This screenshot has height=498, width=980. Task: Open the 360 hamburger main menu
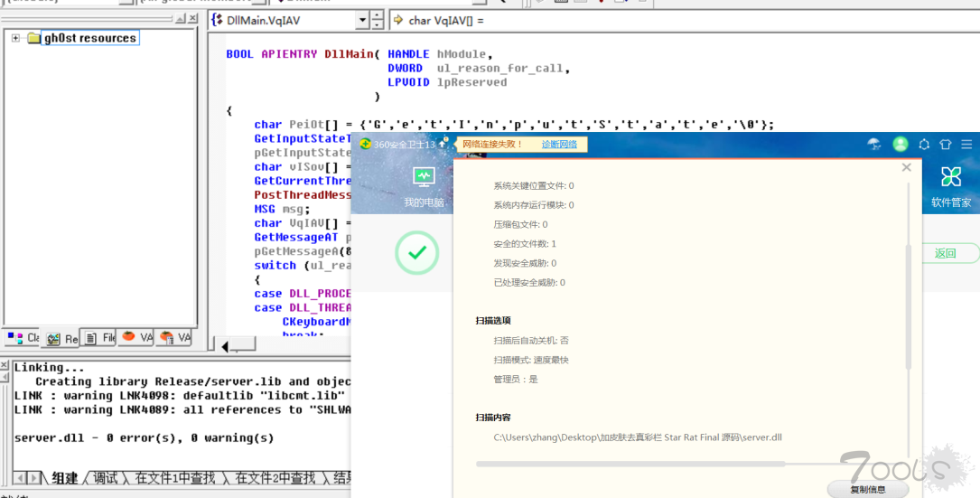966,145
